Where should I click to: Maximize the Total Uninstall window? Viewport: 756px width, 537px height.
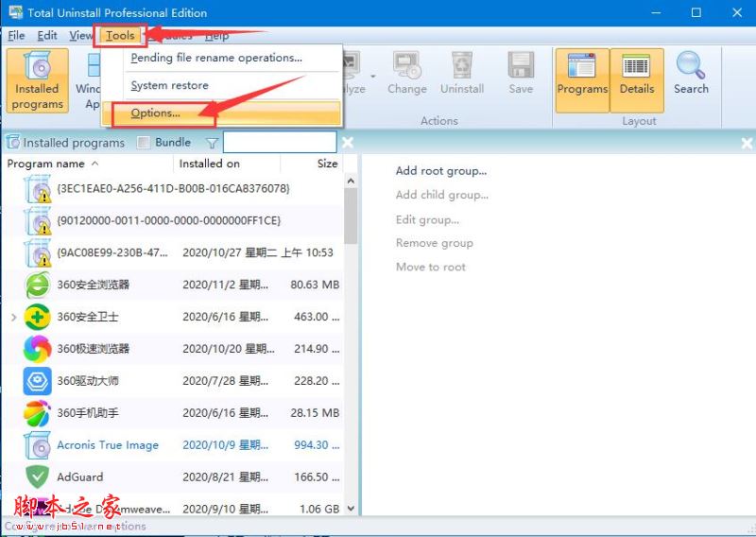click(696, 12)
